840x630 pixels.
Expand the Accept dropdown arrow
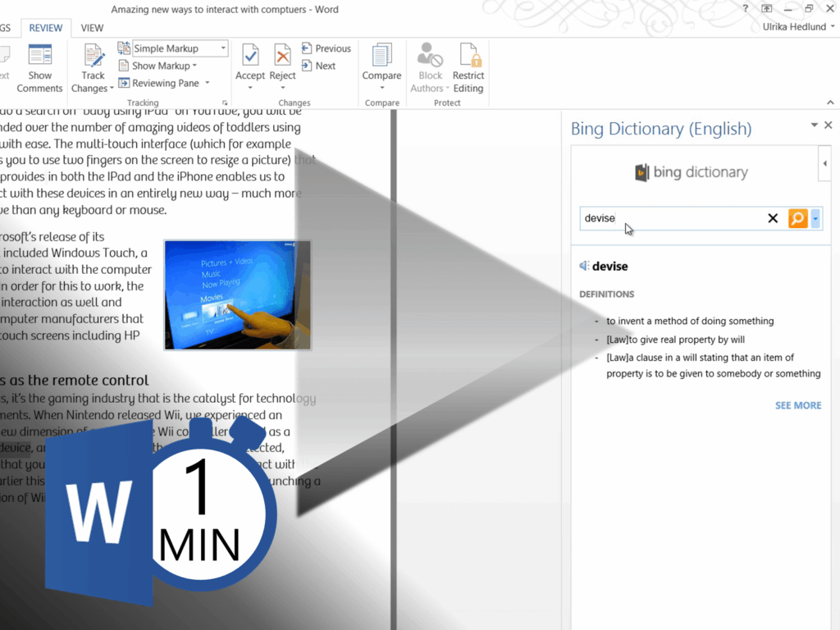pyautogui.click(x=250, y=87)
